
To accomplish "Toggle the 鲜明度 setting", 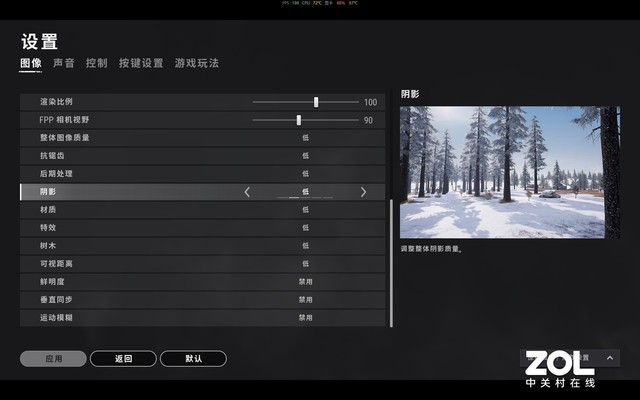I will point(305,282).
